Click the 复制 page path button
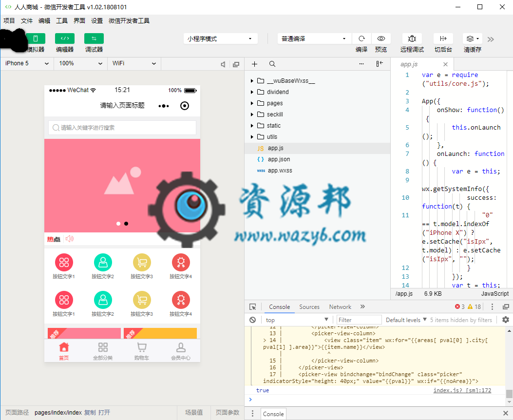 (90, 413)
